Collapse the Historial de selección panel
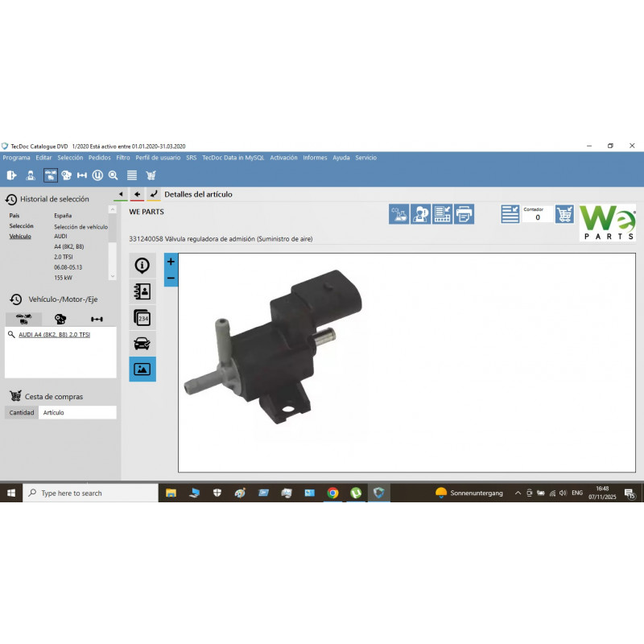 [10, 199]
